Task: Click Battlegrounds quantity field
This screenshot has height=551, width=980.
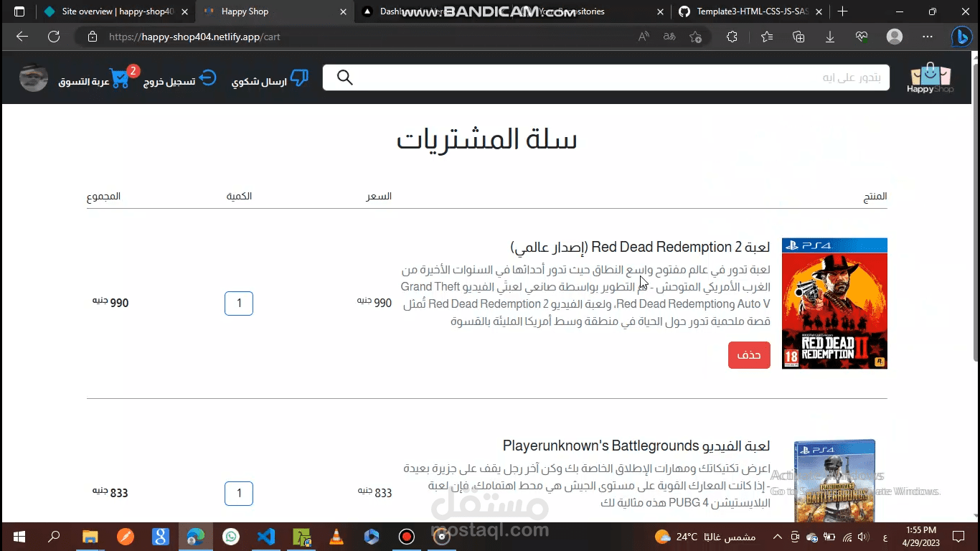Action: (239, 494)
